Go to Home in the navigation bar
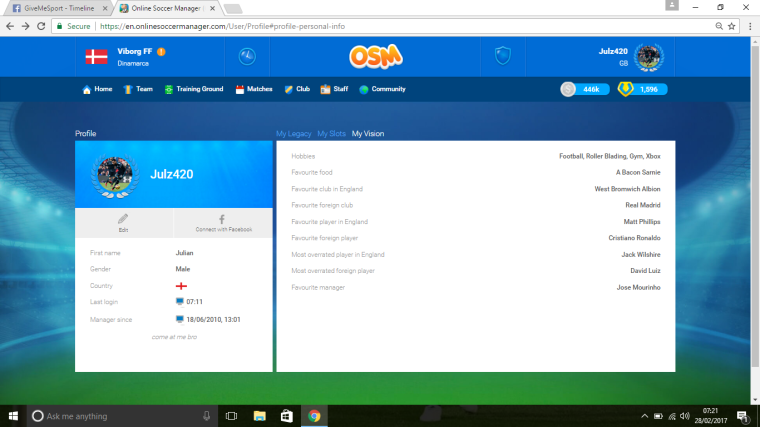This screenshot has height=427, width=760. pos(97,89)
